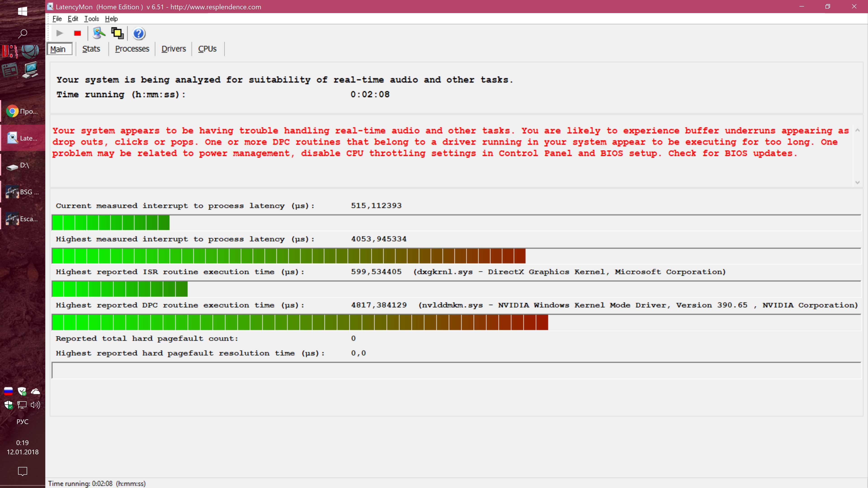Switch to the Chrome taskbar window
Screen dimensions: 868x488
23,111
